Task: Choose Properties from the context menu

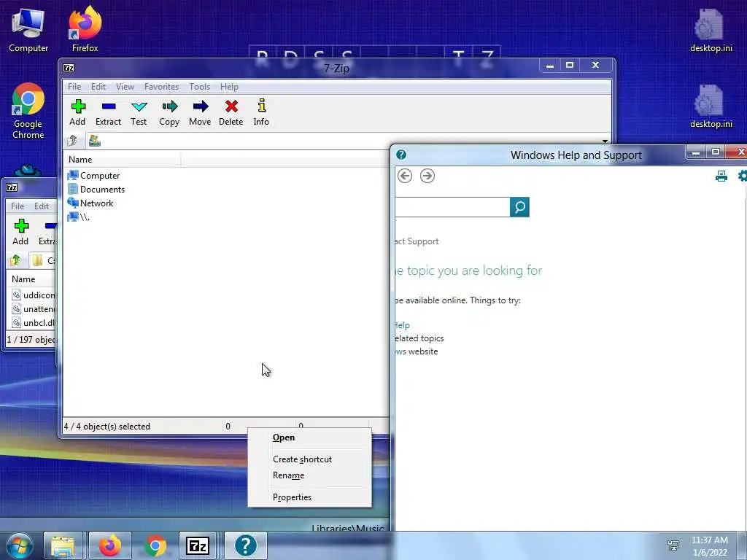Action: tap(309, 497)
